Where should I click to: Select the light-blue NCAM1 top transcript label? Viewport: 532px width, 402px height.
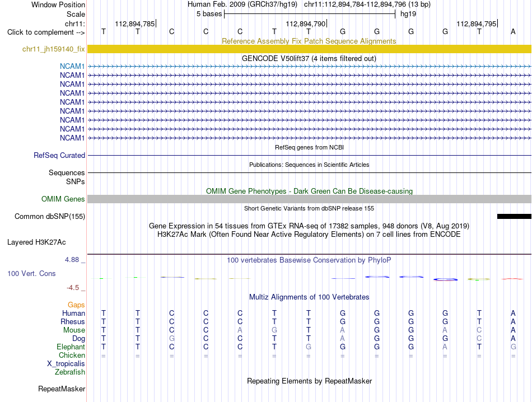click(72, 66)
